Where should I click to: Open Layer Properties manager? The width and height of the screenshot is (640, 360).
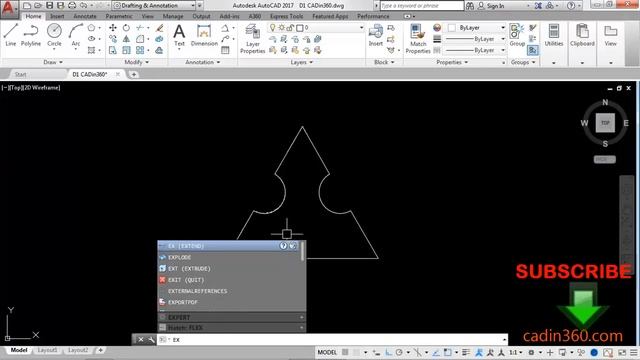coord(253,39)
